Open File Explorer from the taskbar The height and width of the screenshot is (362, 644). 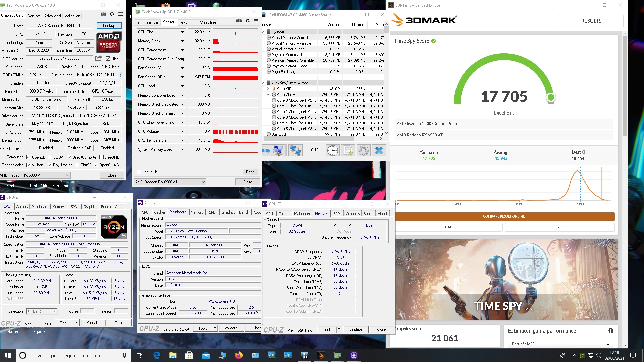point(173,355)
